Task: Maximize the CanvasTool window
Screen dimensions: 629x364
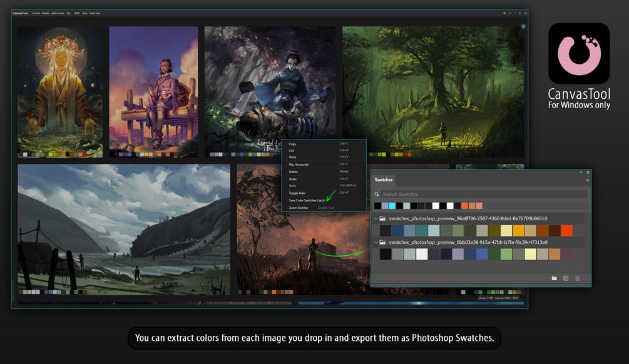Action: pos(520,13)
